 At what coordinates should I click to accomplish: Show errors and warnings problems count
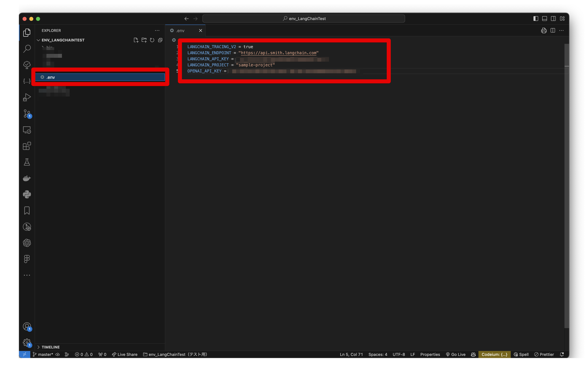[83, 354]
